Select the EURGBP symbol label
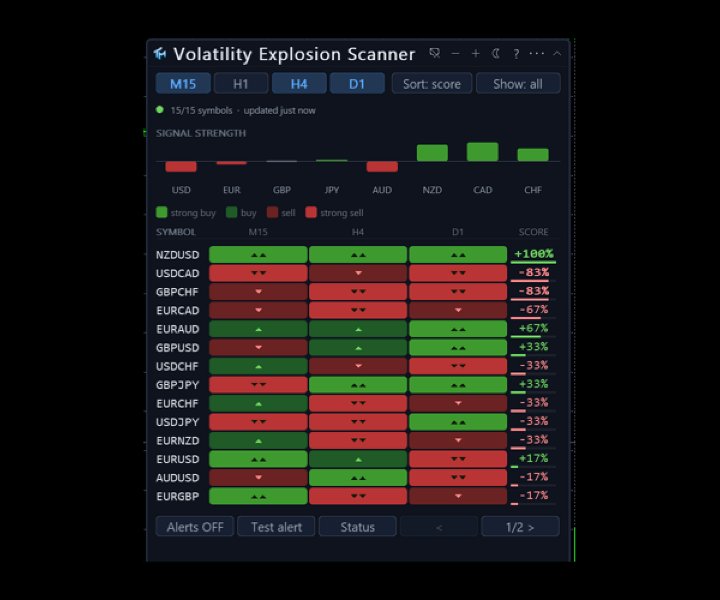This screenshot has width=720, height=600. coord(178,496)
